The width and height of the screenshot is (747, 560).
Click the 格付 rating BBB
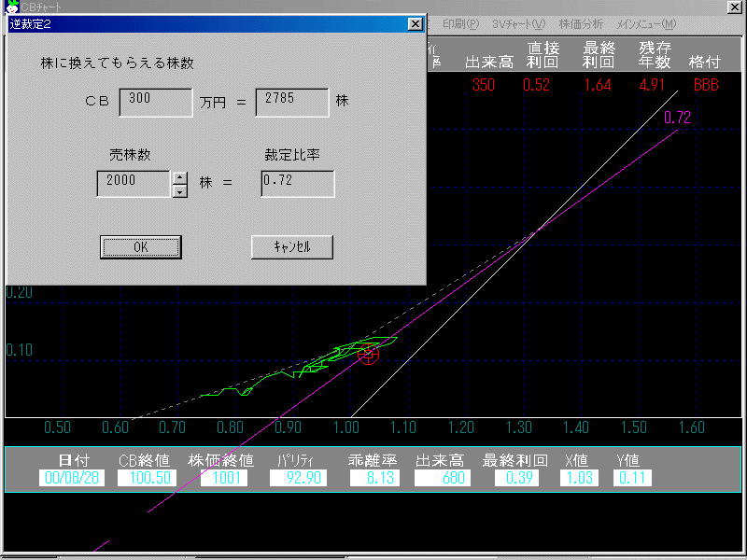coord(706,85)
